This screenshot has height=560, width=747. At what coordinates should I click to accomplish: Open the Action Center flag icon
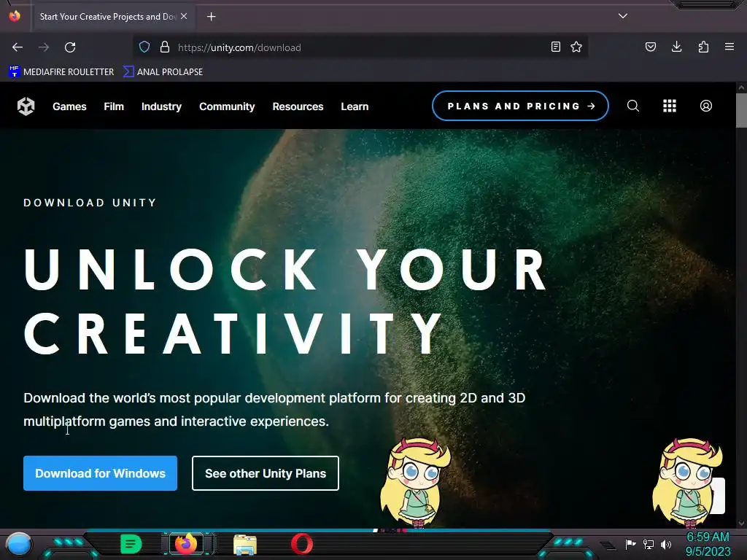[x=630, y=544]
